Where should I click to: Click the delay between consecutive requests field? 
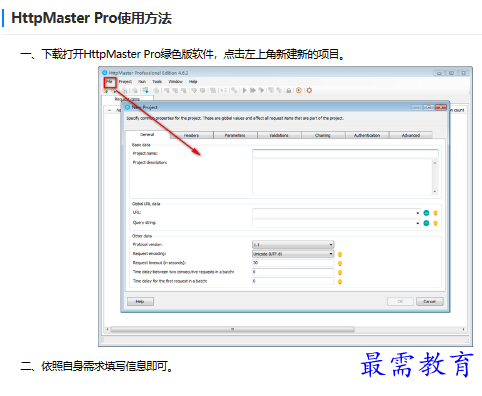pyautogui.click(x=293, y=272)
